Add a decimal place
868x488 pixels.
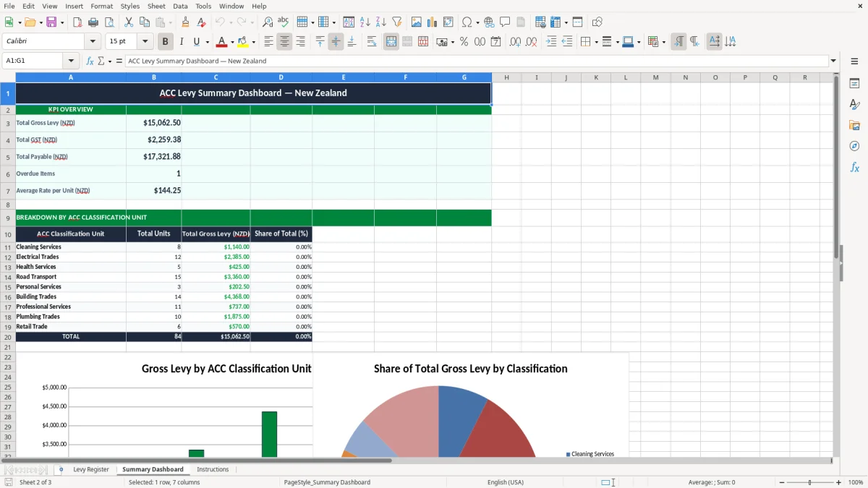click(516, 42)
